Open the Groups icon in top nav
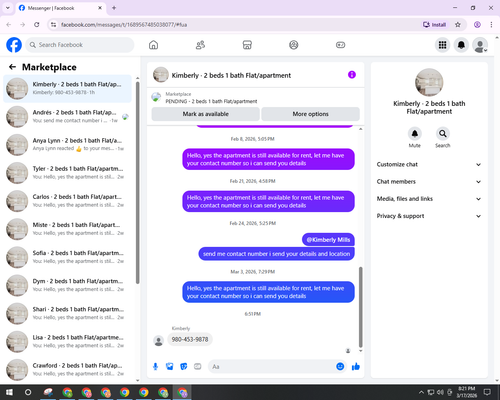 (x=294, y=45)
